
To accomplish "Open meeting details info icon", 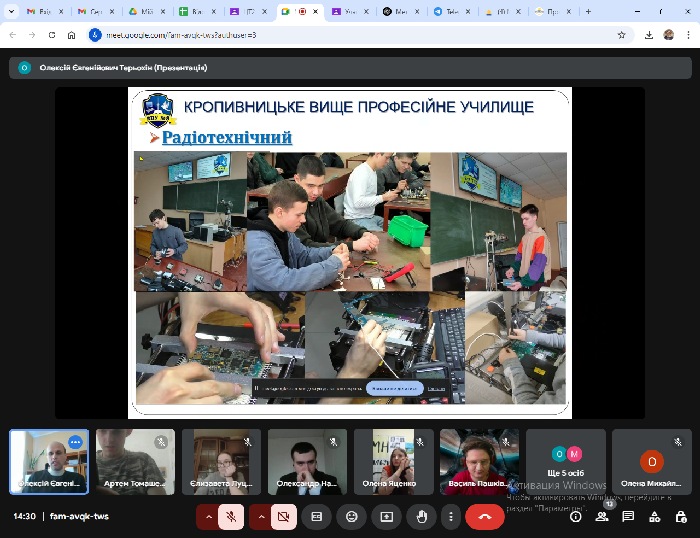I will [576, 516].
